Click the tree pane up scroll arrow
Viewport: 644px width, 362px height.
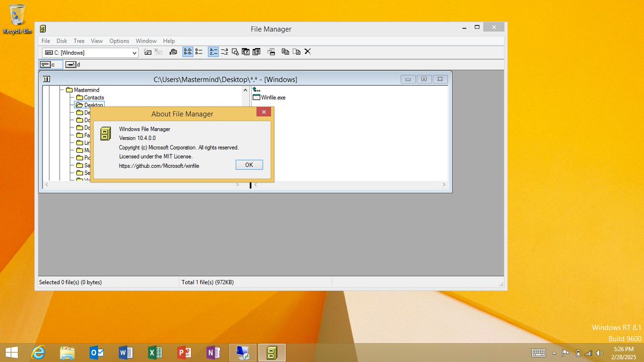pyautogui.click(x=245, y=90)
